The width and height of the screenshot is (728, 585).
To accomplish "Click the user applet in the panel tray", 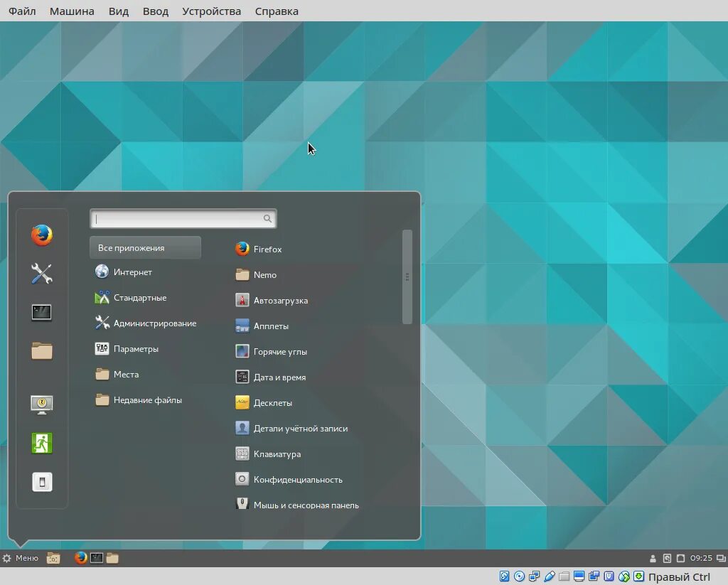I will pyautogui.click(x=653, y=558).
